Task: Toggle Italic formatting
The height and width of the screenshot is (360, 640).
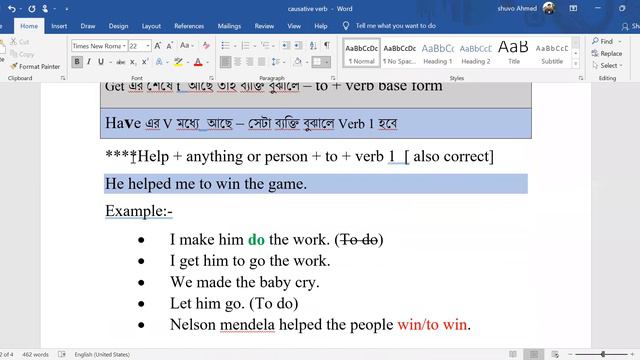Action: pos(89,62)
